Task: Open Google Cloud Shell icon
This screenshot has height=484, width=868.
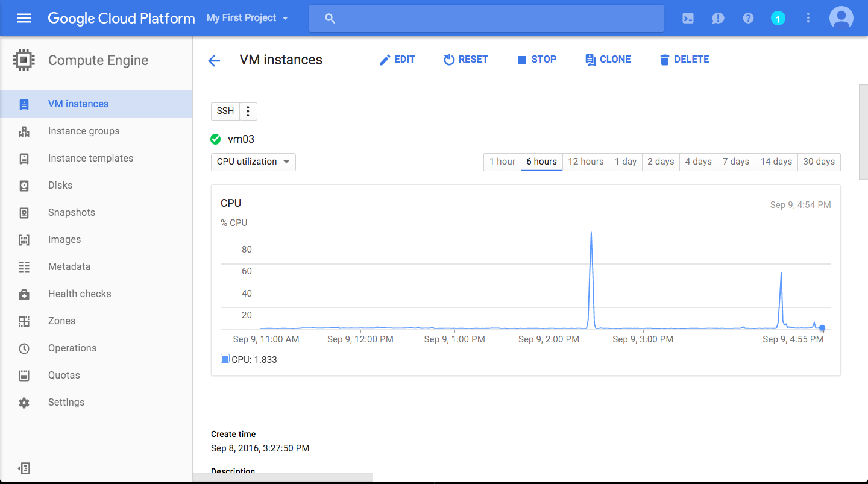Action: pos(688,18)
